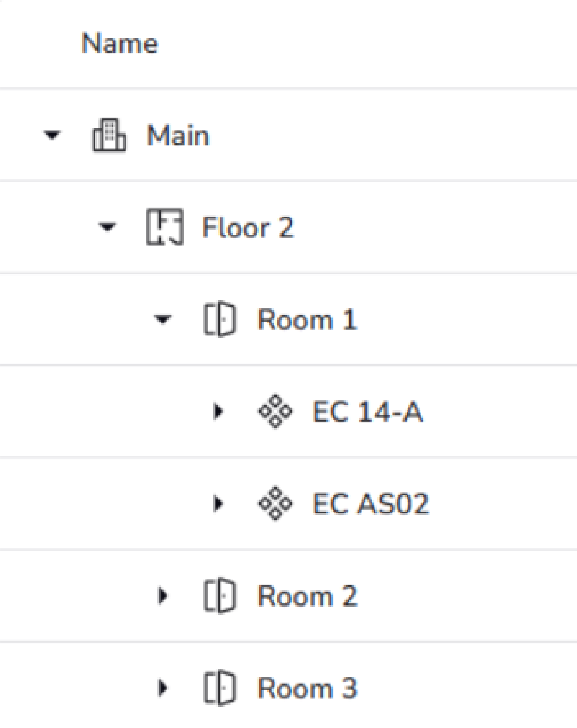Select the EC AS02 label
This screenshot has height=728, width=577.
(x=371, y=503)
